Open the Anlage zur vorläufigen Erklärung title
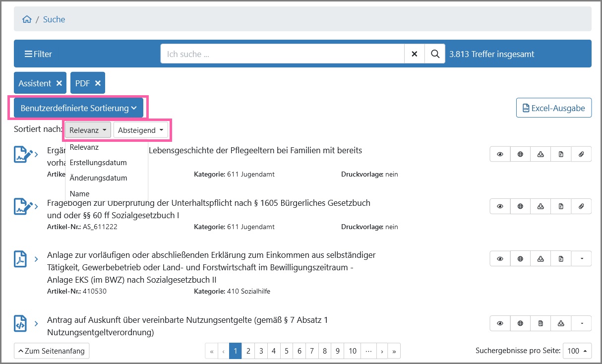The image size is (602, 364). tap(211, 267)
